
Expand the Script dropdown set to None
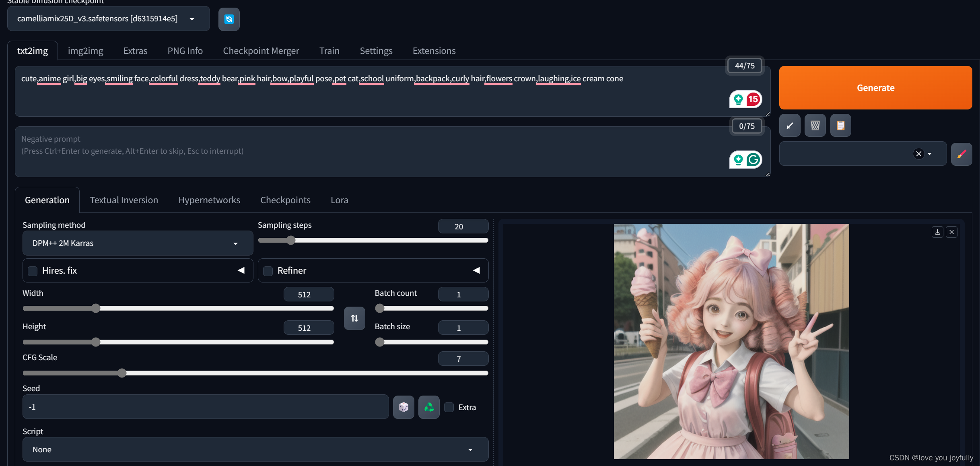click(255, 450)
